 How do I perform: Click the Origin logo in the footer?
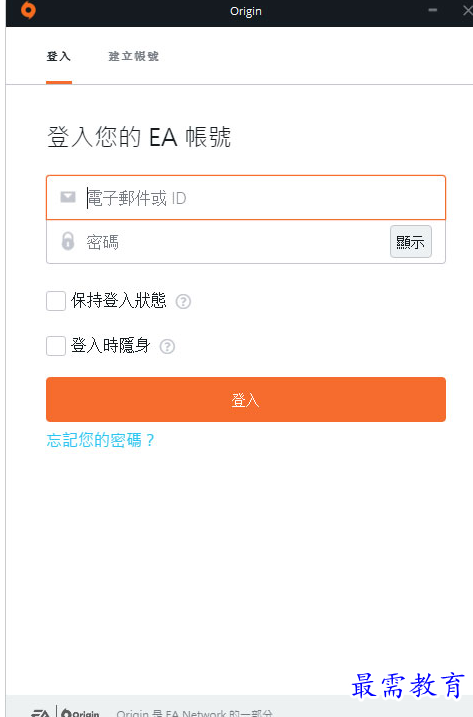click(x=80, y=713)
